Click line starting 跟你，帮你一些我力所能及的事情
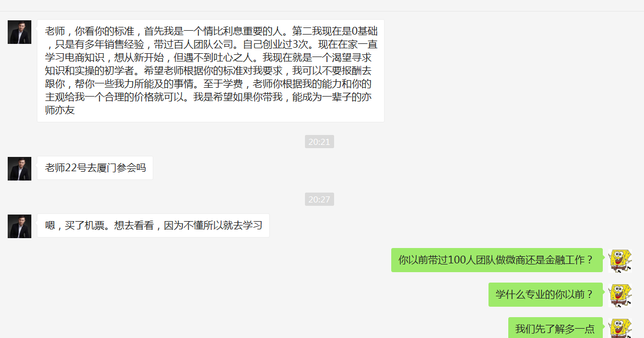Screen dimensions: 644x338 [208, 84]
